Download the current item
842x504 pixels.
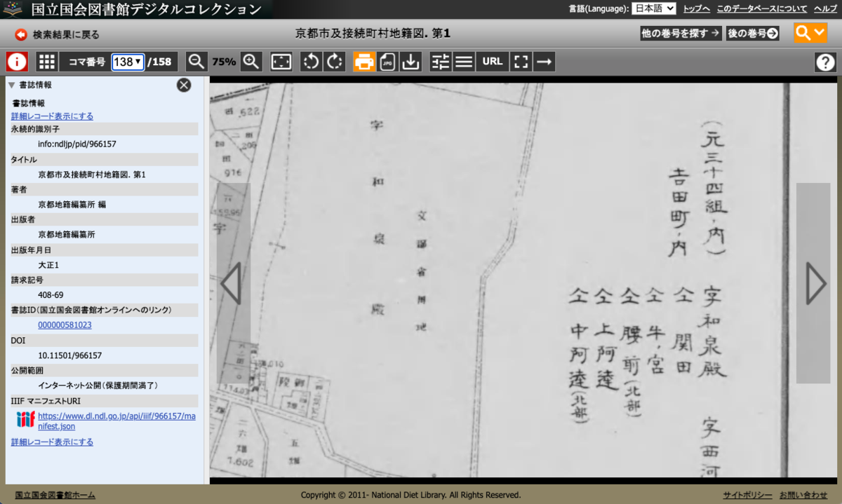410,62
